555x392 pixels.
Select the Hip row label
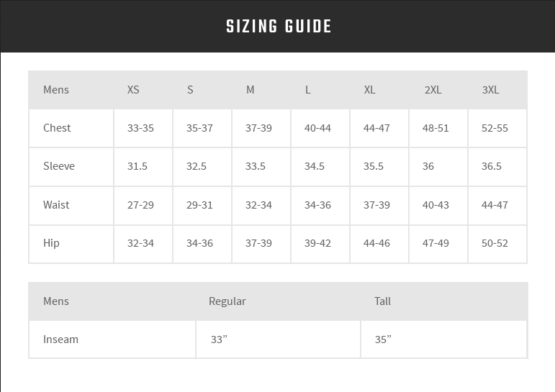51,243
